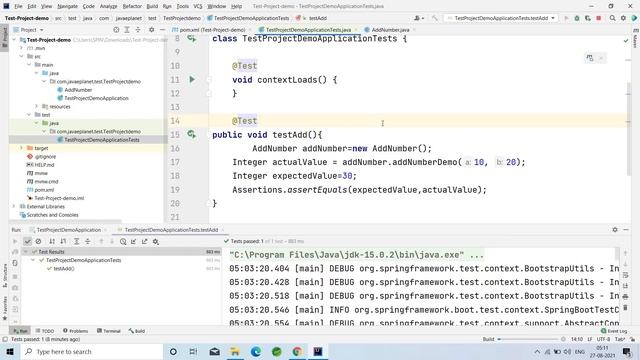Open test history clock icon
The image size is (640, 360).
pyautogui.click(x=123, y=242)
